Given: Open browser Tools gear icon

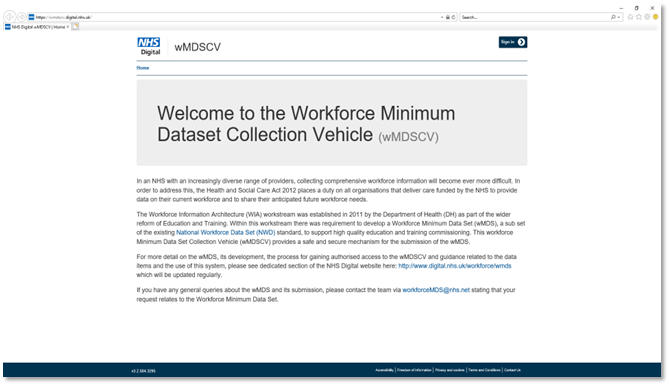Looking at the screenshot, I should 647,17.
